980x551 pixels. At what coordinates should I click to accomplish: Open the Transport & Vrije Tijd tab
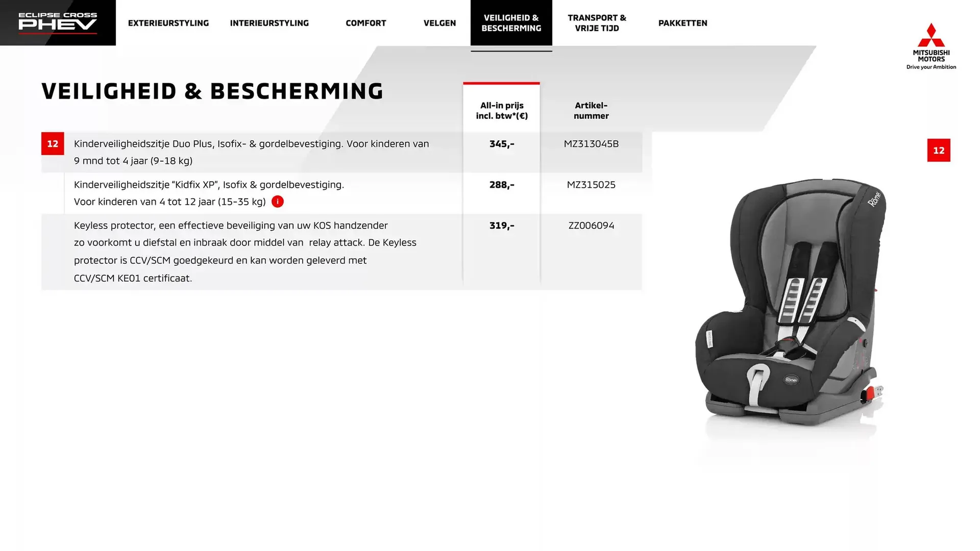(597, 23)
